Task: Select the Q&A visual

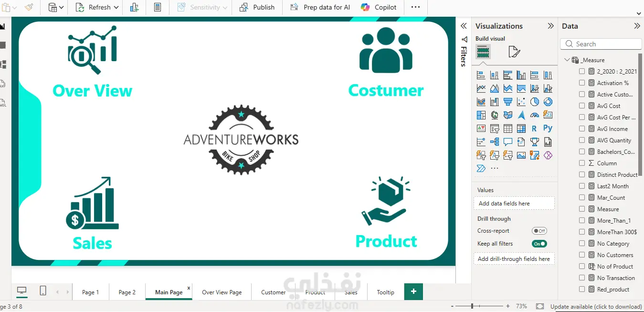Action: 508,142
